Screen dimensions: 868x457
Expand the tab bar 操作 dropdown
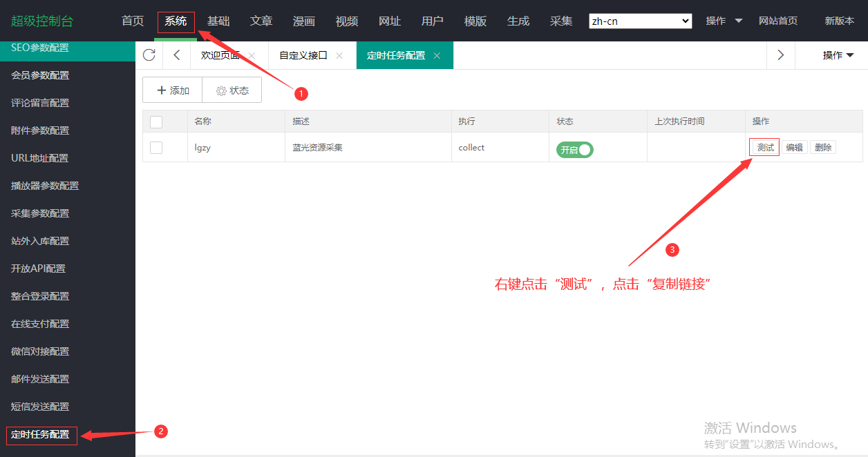pos(838,55)
